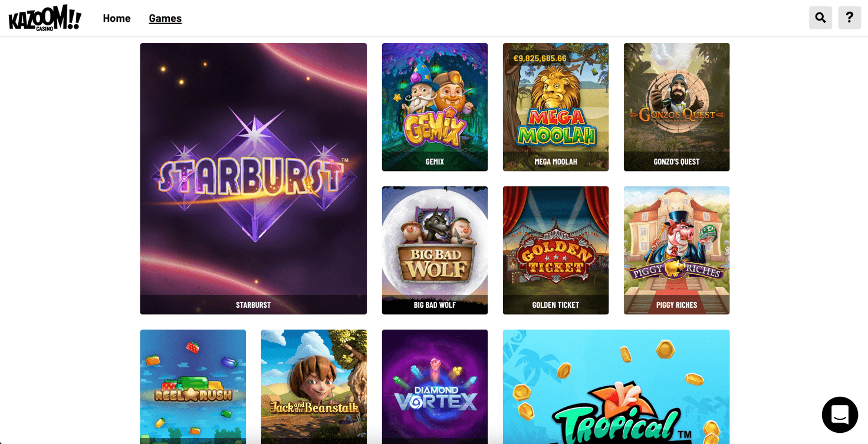Open the Home menu item
The image size is (868, 444).
[x=117, y=18]
